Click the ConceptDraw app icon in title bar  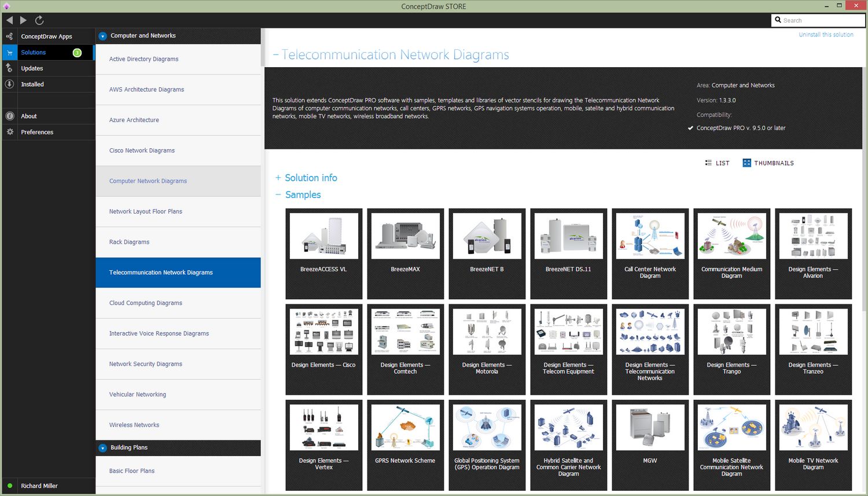(6, 6)
